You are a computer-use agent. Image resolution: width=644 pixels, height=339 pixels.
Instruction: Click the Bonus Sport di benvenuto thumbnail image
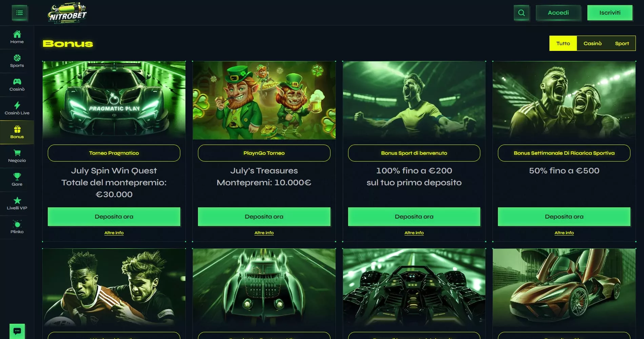(x=414, y=100)
